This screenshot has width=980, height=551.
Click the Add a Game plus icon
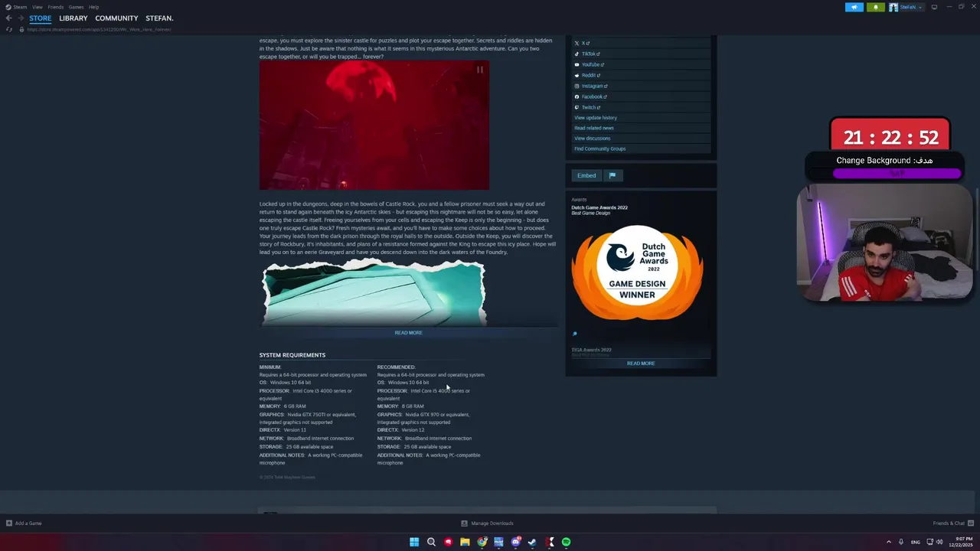point(9,523)
